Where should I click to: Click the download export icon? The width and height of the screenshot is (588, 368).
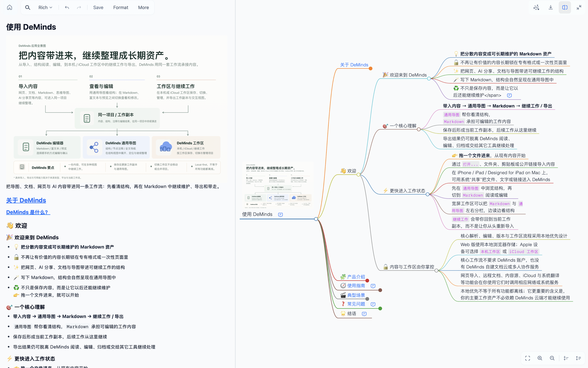coord(551,7)
